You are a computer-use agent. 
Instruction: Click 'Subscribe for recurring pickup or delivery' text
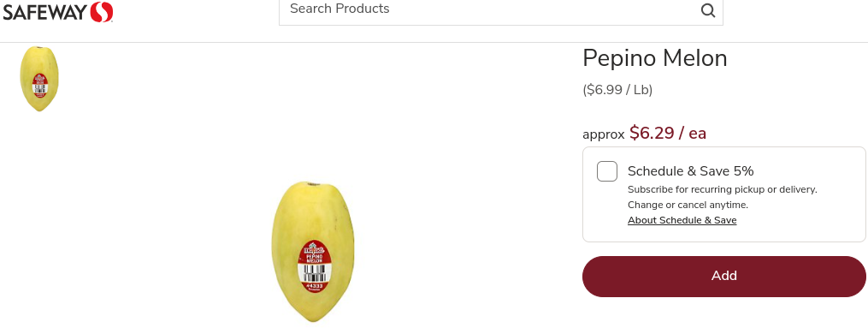[723, 189]
